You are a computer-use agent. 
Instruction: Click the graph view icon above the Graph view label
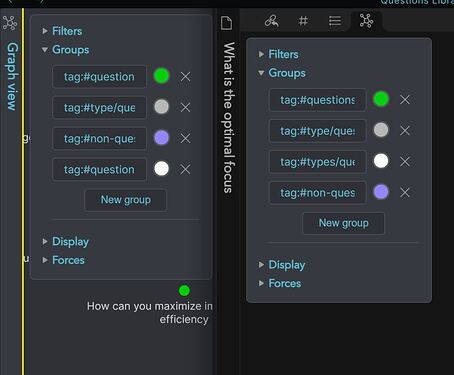click(10, 23)
